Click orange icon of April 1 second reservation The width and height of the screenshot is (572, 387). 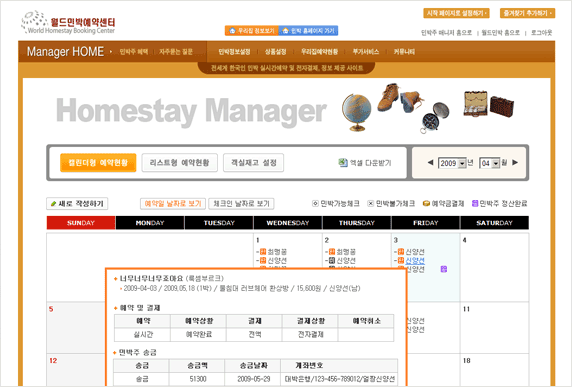(263, 260)
